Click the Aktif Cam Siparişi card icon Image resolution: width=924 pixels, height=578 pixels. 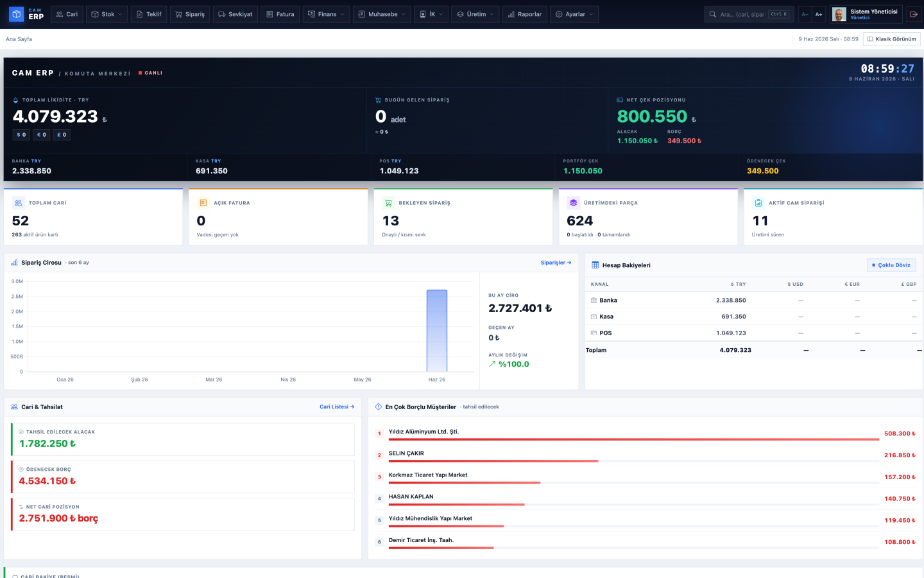(x=758, y=203)
